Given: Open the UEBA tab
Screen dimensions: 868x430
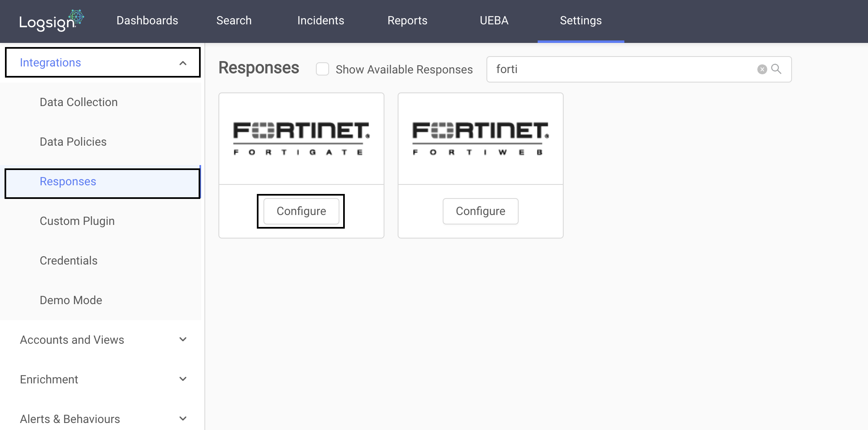Looking at the screenshot, I should pyautogui.click(x=494, y=21).
